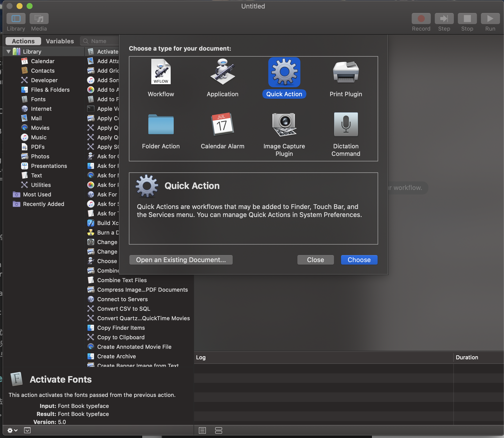The image size is (504, 438).
Task: Click the Step toolbar button
Action: coord(444,19)
